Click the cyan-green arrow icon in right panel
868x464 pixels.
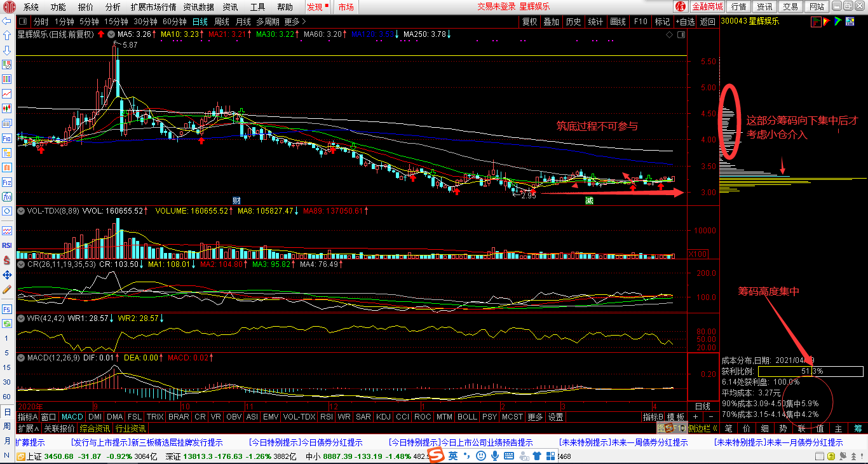click(838, 21)
